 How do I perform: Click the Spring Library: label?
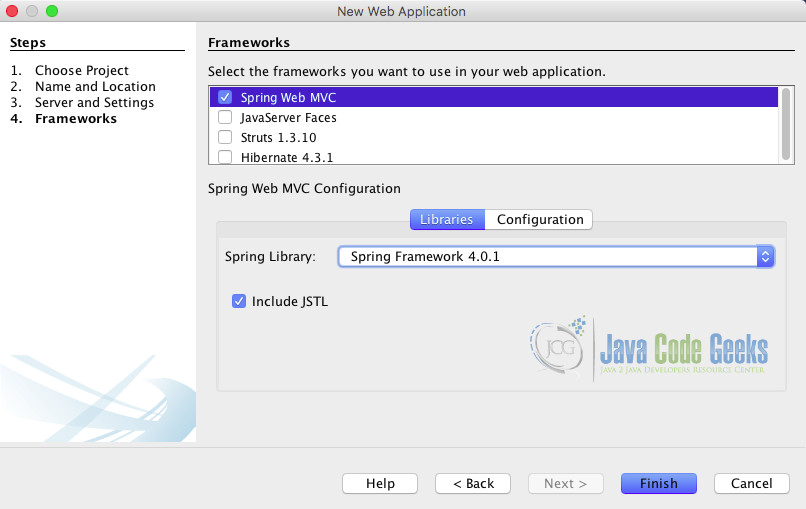tap(270, 257)
